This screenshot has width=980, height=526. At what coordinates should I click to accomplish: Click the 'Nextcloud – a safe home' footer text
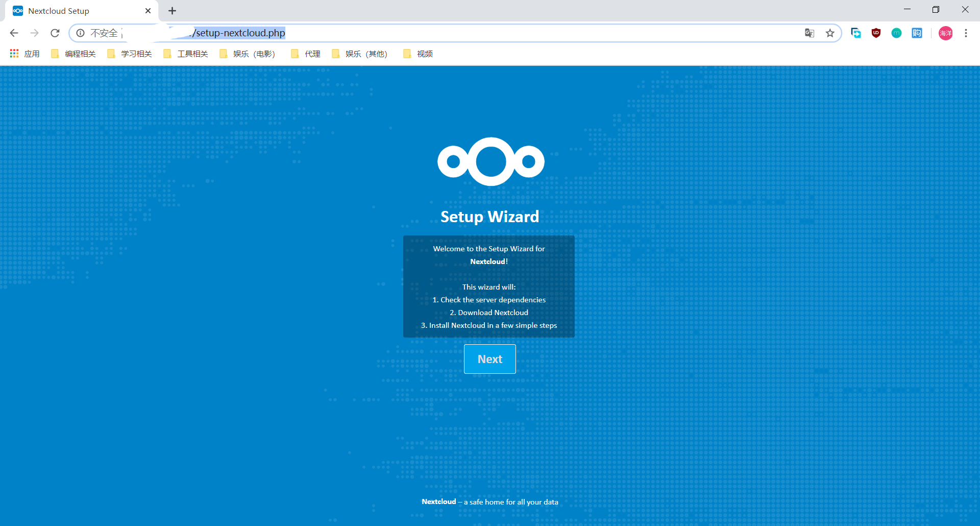click(489, 502)
